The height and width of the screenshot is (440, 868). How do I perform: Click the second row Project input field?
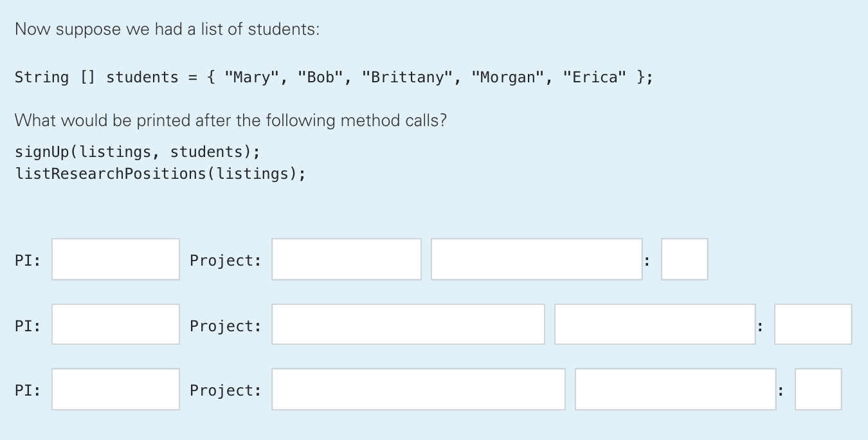[408, 324]
